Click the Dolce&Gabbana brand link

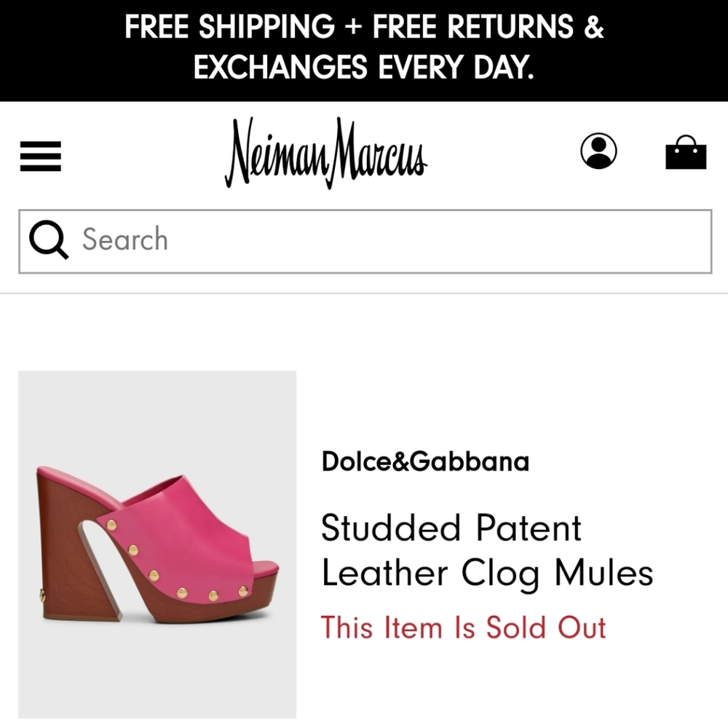(425, 462)
